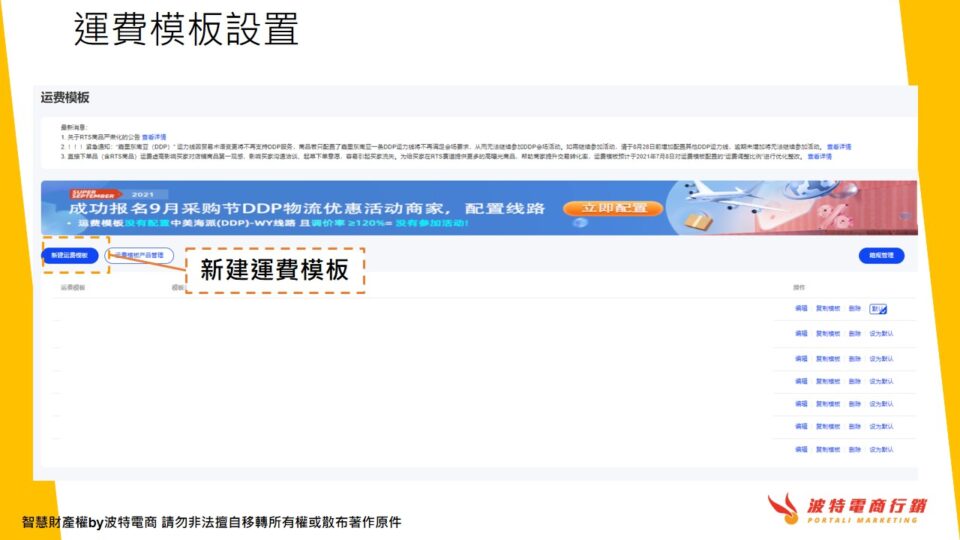Click 设为默认 in the second template row
Image resolution: width=960 pixels, height=540 pixels.
881,335
